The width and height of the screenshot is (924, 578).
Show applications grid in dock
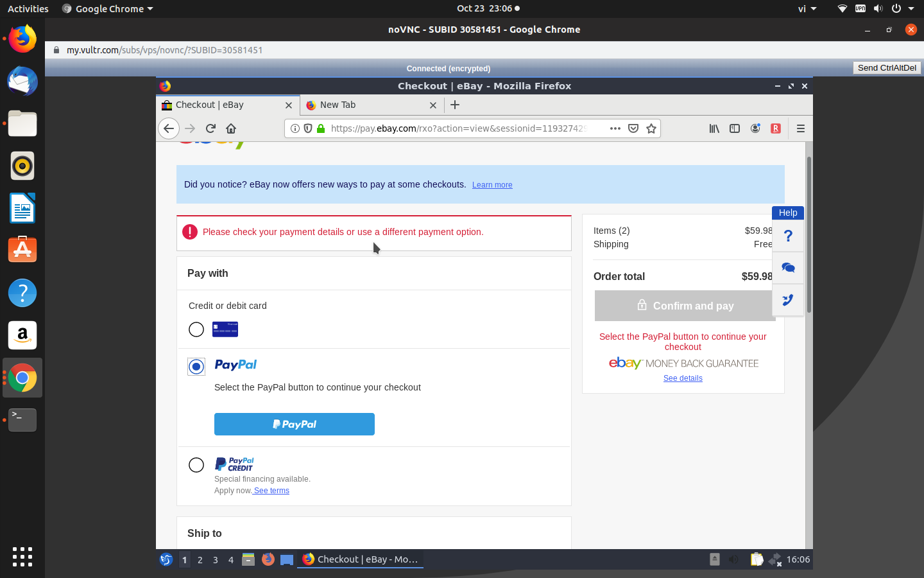22,556
